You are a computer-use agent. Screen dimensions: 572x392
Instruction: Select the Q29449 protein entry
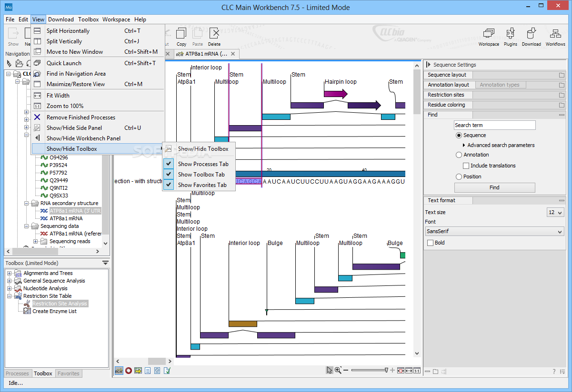pos(58,180)
